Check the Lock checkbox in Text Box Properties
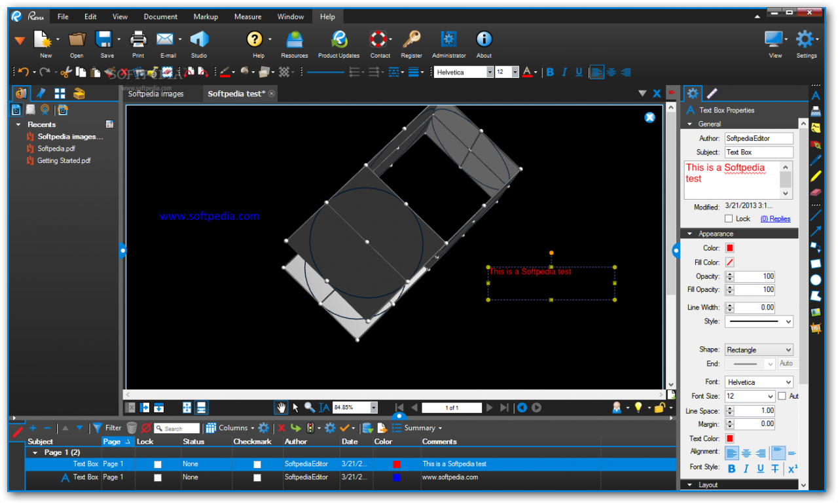 click(729, 218)
